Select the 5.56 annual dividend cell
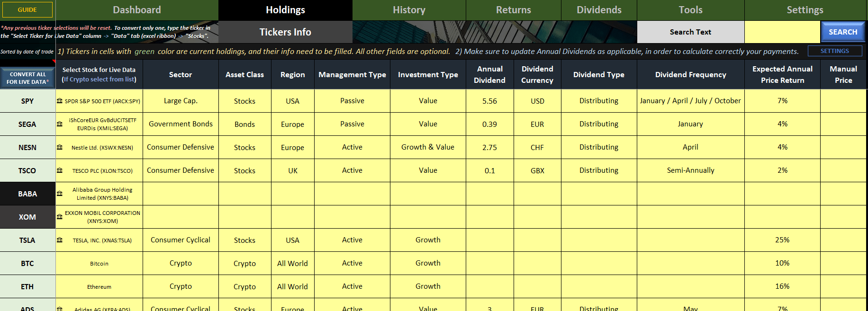The image size is (868, 311). [x=490, y=101]
